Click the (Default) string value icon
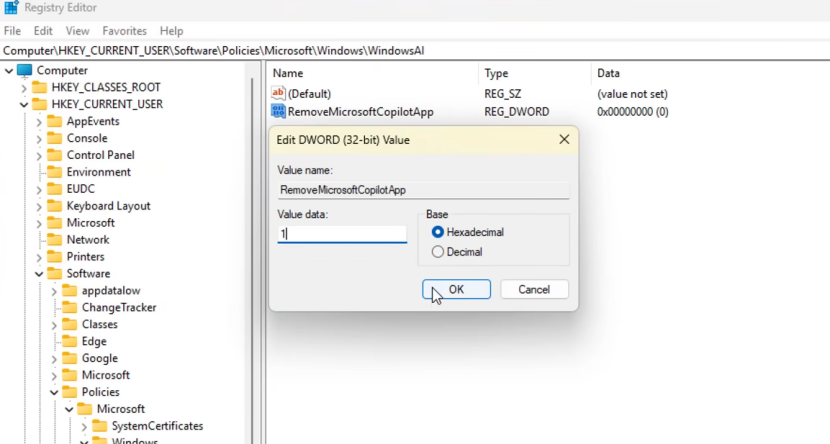Image resolution: width=830 pixels, height=444 pixels. pos(278,94)
